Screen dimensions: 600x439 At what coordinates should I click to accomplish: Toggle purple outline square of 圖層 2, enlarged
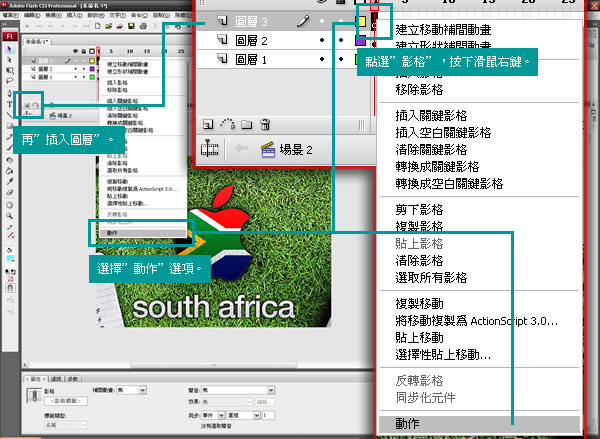click(360, 40)
